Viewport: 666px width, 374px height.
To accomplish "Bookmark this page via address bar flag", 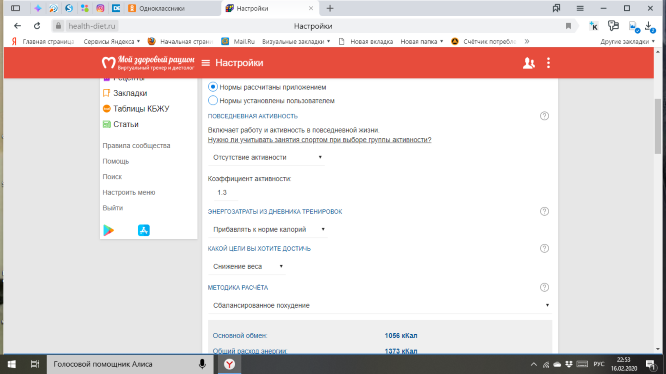I will [x=568, y=26].
